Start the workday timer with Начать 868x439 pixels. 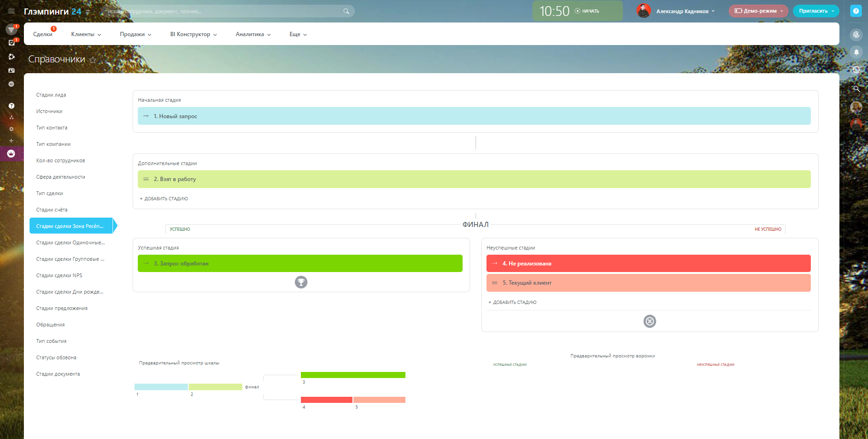(587, 11)
